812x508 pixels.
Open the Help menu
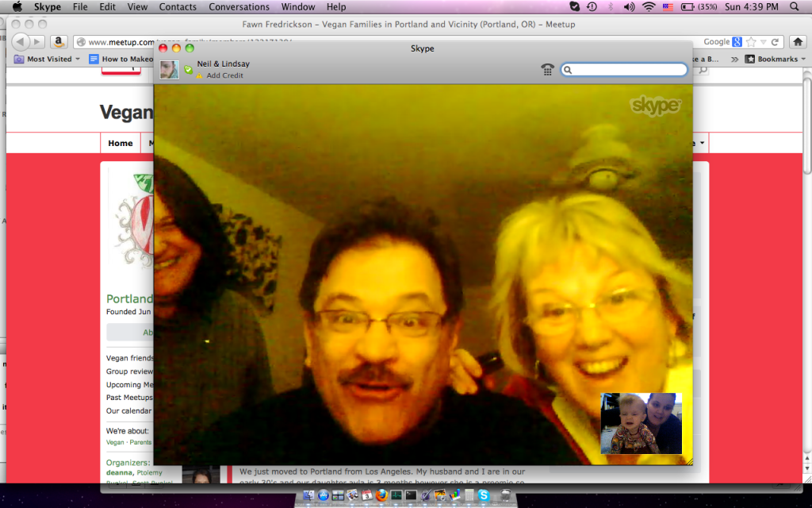click(336, 6)
